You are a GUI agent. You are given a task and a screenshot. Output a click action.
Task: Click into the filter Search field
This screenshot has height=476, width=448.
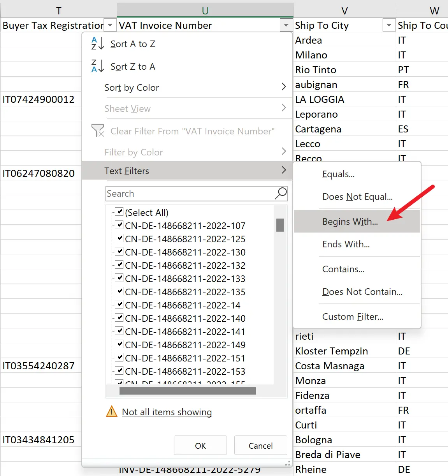(190, 194)
